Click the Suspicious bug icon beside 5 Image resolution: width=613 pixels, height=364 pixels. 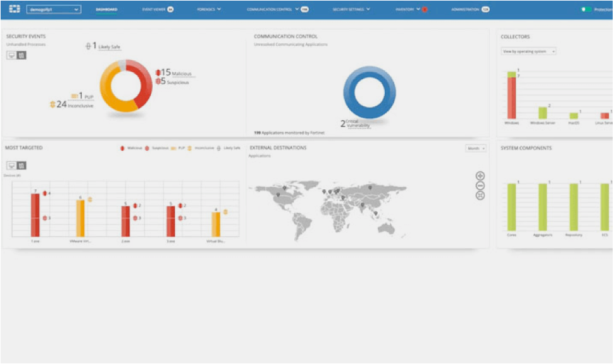(x=158, y=81)
